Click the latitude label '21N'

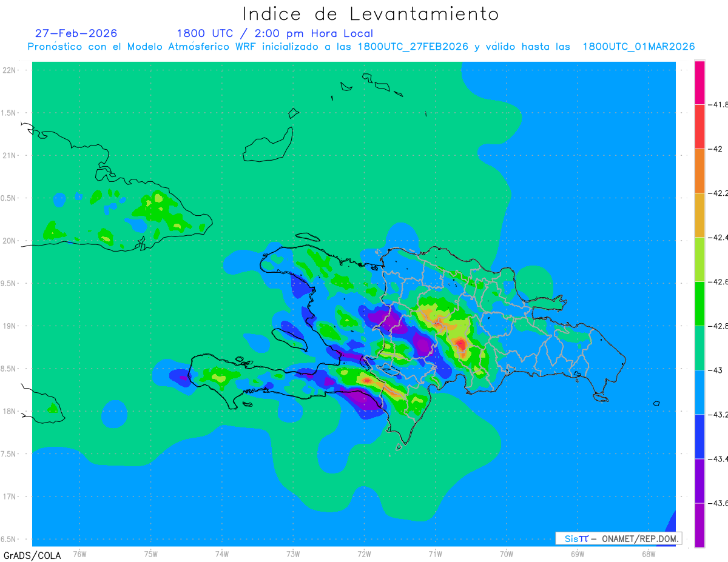pos(10,155)
